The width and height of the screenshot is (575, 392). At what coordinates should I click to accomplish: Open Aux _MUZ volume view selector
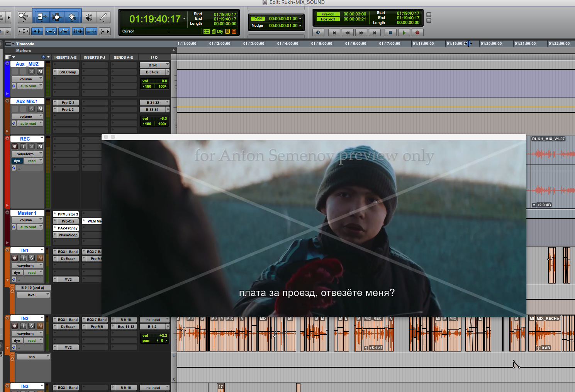click(x=27, y=79)
